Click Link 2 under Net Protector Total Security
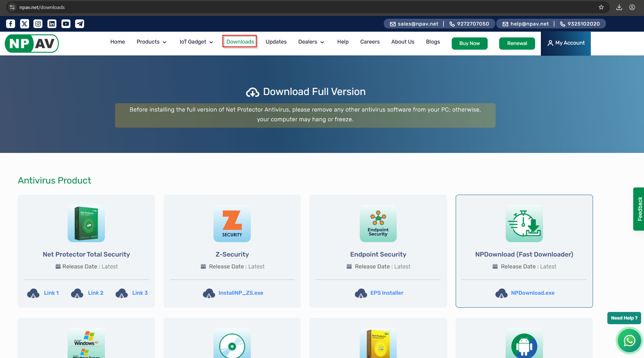 95,293
